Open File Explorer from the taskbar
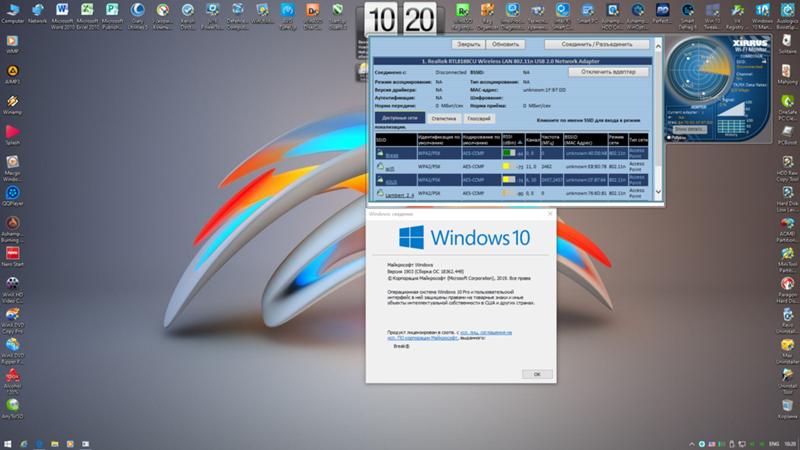The width and height of the screenshot is (800, 450). [x=55, y=444]
